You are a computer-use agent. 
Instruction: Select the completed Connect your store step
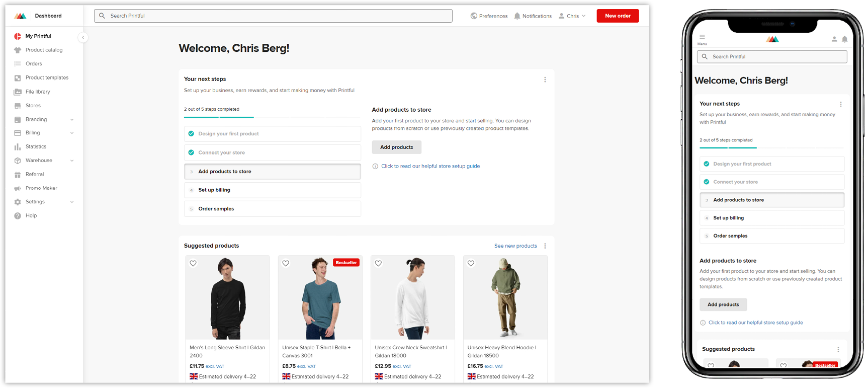pyautogui.click(x=273, y=152)
